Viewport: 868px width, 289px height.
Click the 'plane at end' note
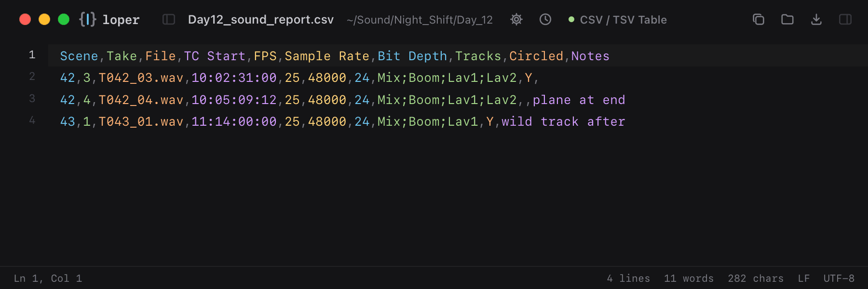579,100
